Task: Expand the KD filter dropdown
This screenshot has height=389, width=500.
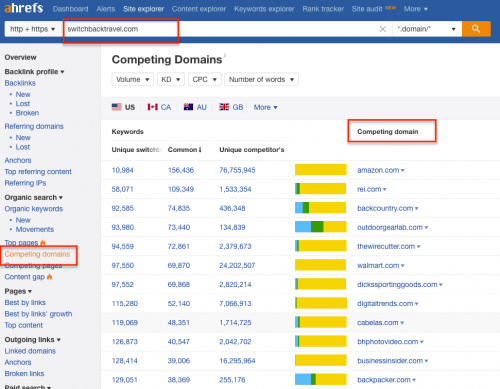Action: 171,79
